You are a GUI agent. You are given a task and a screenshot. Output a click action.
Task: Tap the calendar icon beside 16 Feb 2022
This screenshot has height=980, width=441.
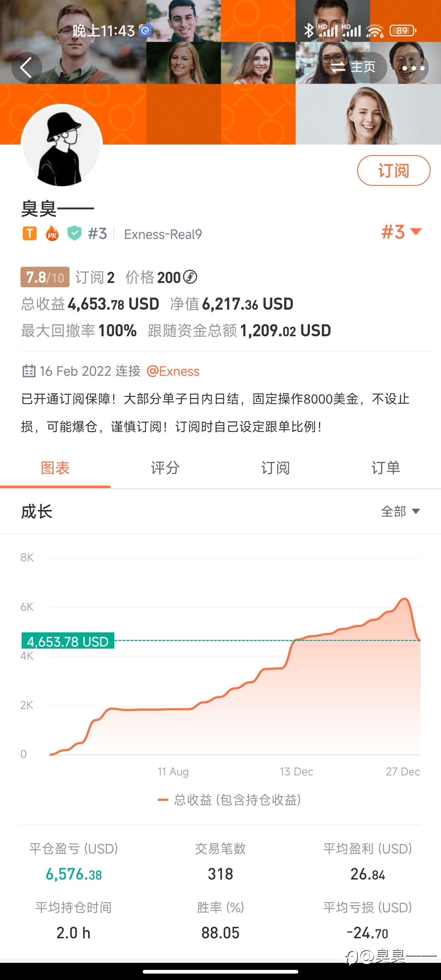29,371
